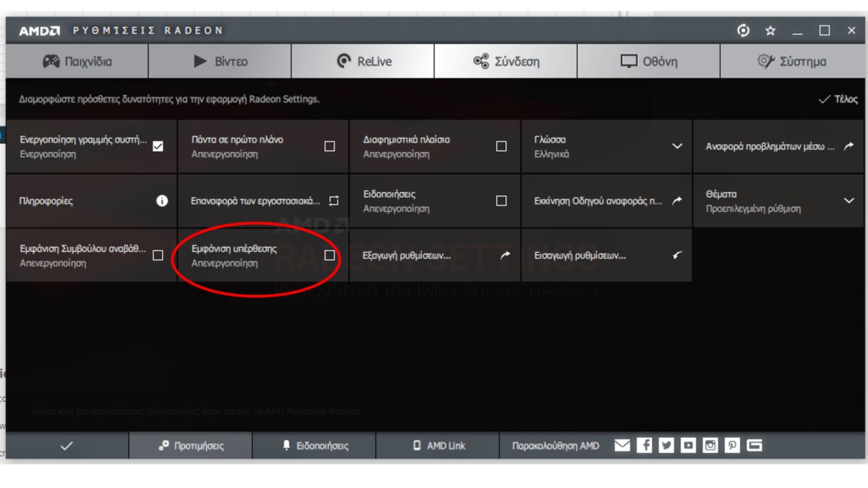The width and height of the screenshot is (868, 488).
Task: Open the AMD Twitter icon
Action: click(x=667, y=445)
